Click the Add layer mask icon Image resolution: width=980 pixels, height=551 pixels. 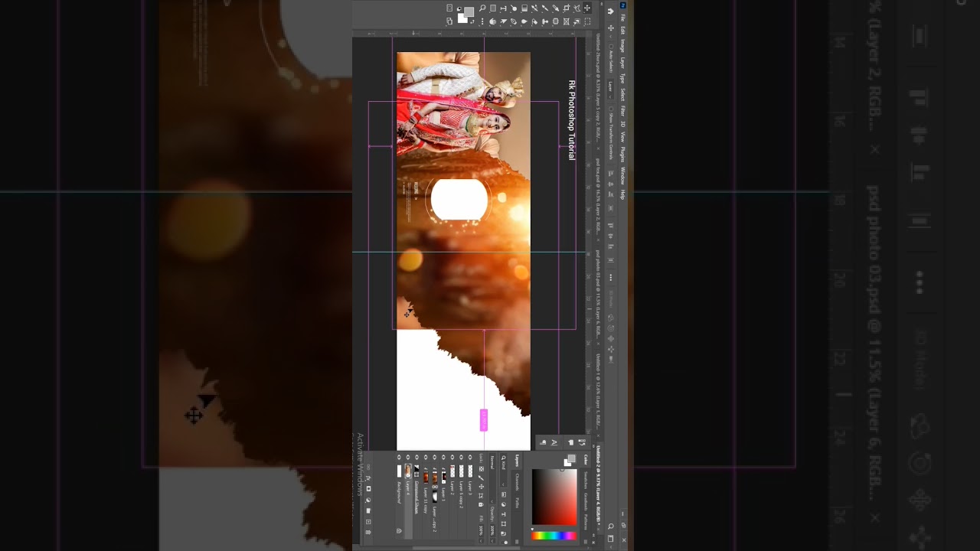coord(368,488)
